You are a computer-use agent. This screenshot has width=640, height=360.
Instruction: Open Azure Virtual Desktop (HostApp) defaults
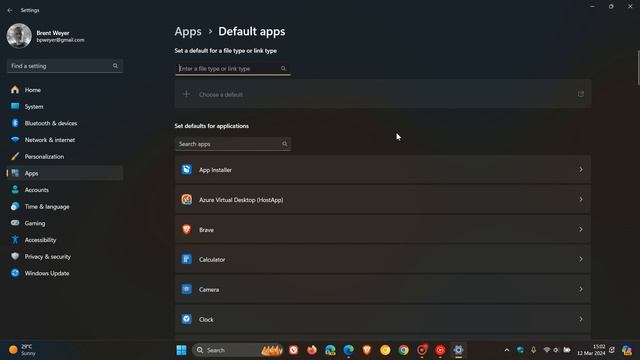click(383, 200)
